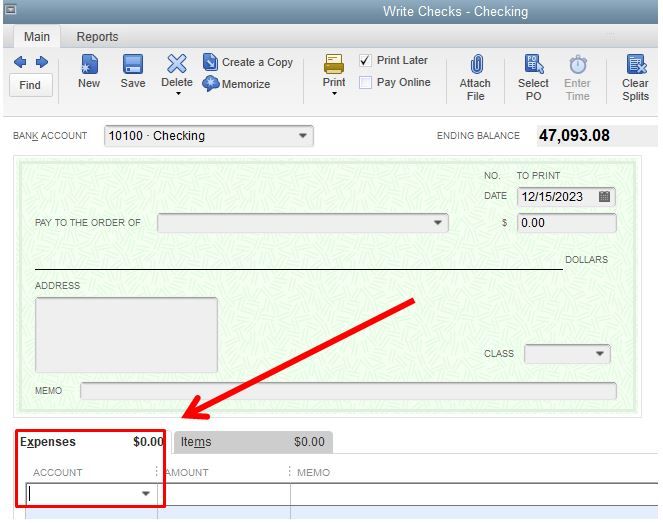The width and height of the screenshot is (663, 523).
Task: Click the Create a Copy icon
Action: [x=210, y=62]
